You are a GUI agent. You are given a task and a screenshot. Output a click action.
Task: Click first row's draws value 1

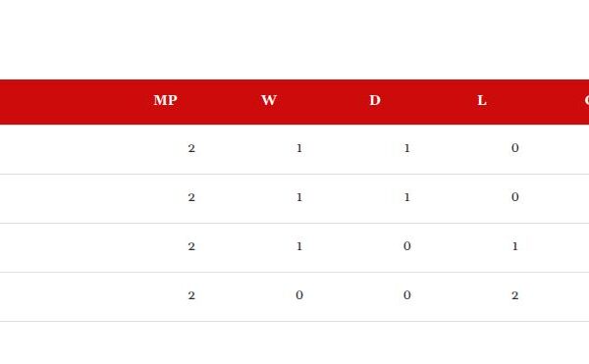click(x=407, y=148)
